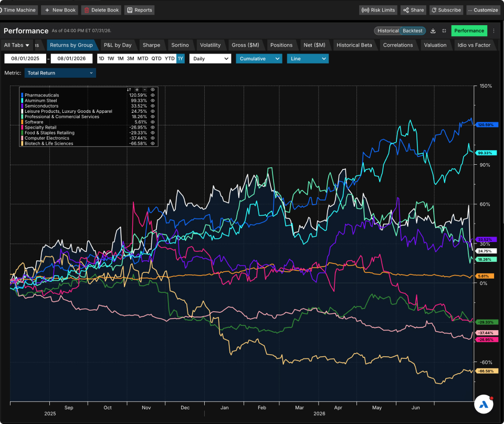The height and width of the screenshot is (424, 504).
Task: Click the fullscreen expand icon in Performance header
Action: point(444,31)
